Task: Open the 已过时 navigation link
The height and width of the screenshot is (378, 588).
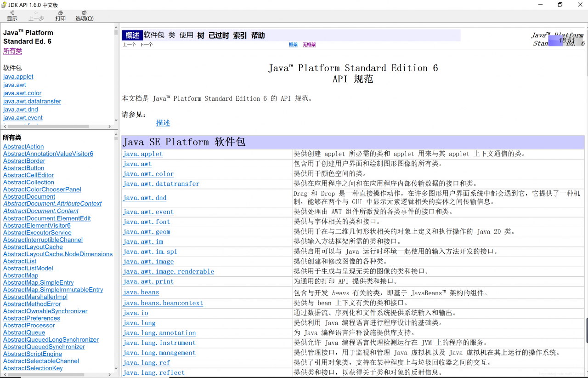Action: pyautogui.click(x=219, y=35)
